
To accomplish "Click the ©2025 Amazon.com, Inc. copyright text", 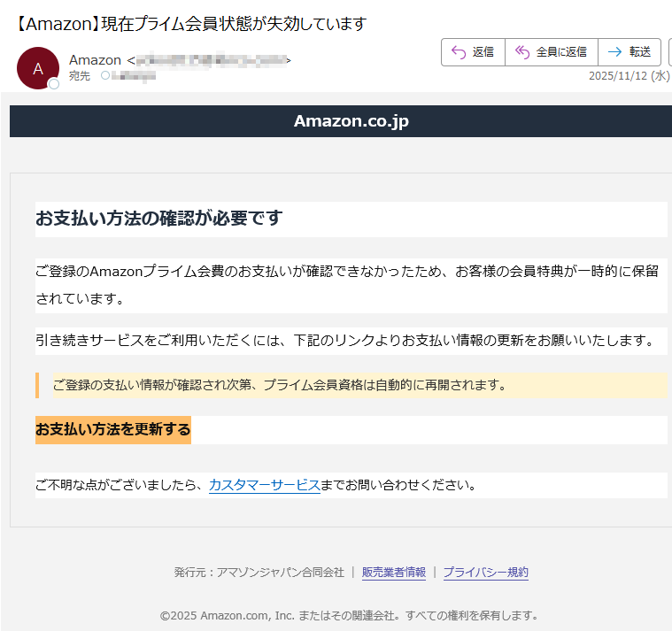I will pos(350,616).
